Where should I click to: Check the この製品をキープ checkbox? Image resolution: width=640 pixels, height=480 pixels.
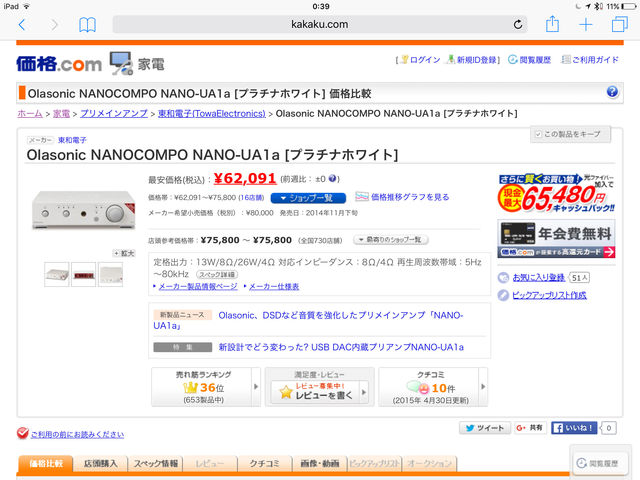pos(538,134)
